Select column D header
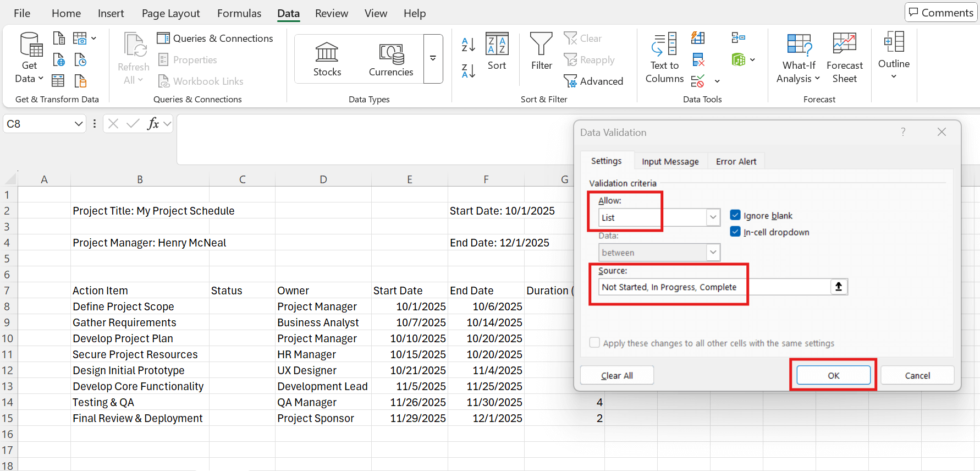 (323, 179)
